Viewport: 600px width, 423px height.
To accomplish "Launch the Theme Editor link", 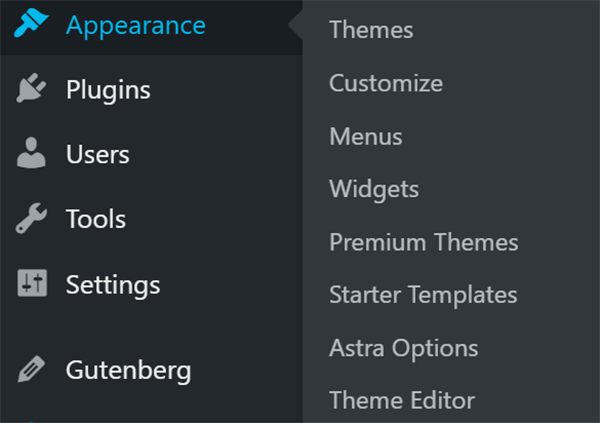I will click(402, 401).
